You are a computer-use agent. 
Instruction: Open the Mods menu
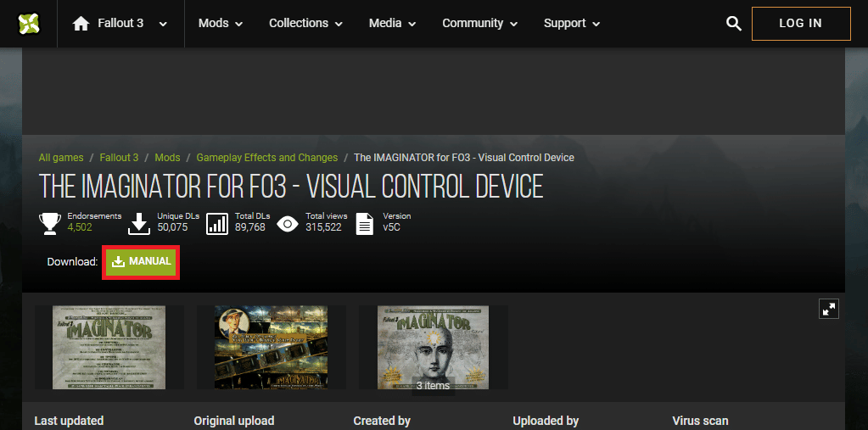tap(221, 23)
